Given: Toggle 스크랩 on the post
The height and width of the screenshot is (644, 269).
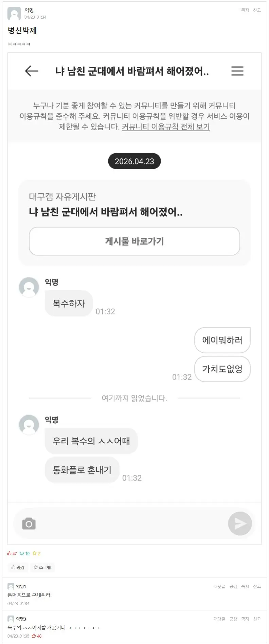Looking at the screenshot, I should pyautogui.click(x=42, y=567).
